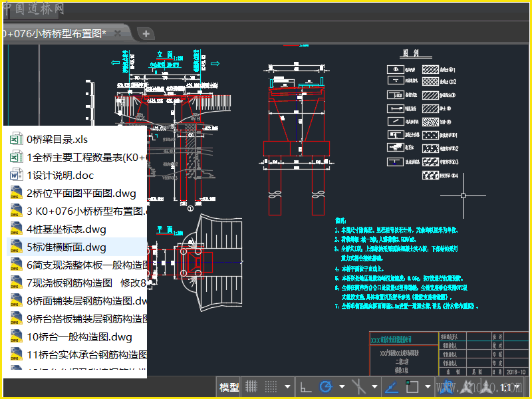Close the 小桥桥型布置图 drawing tab
Image resolution: width=532 pixels, height=399 pixels.
[118, 33]
